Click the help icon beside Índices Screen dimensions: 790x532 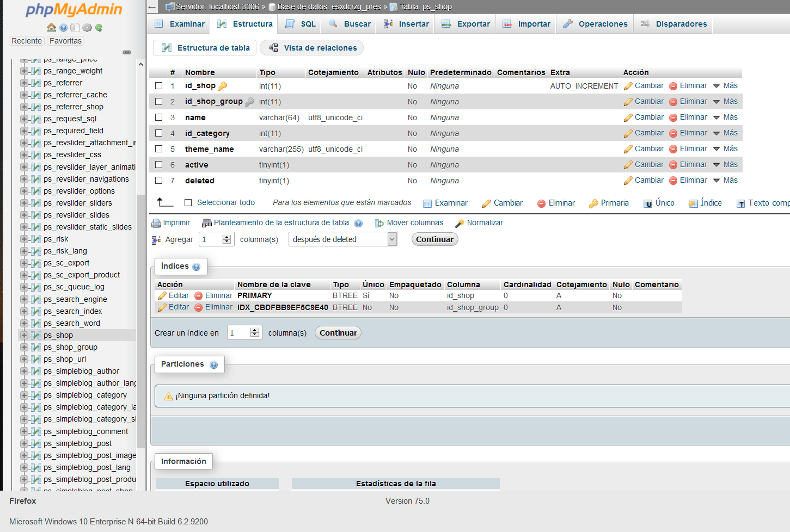pyautogui.click(x=197, y=267)
